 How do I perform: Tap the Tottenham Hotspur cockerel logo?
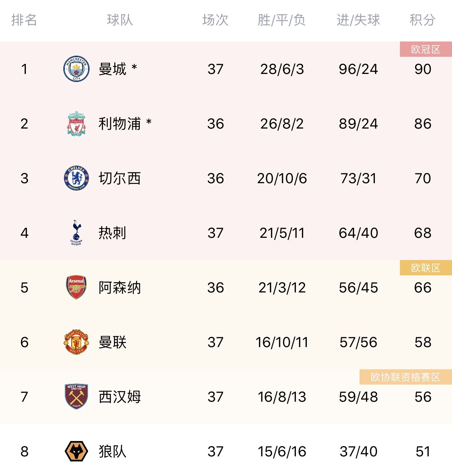pos(76,233)
